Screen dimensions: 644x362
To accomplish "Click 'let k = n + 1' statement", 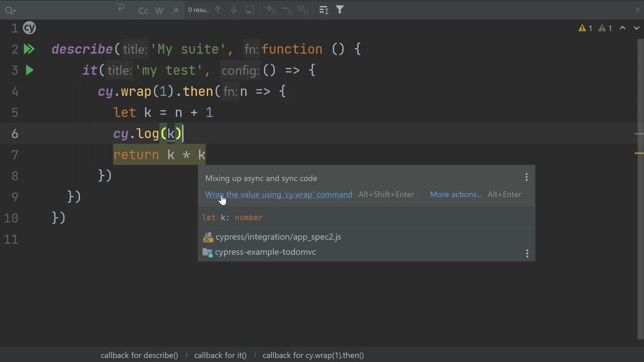I will click(163, 113).
